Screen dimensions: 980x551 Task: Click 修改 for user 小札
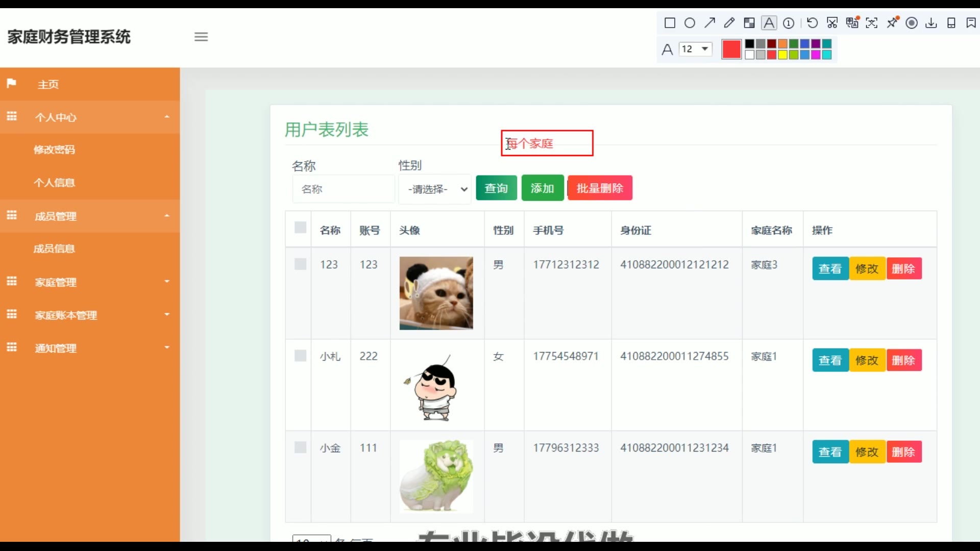[x=867, y=360]
